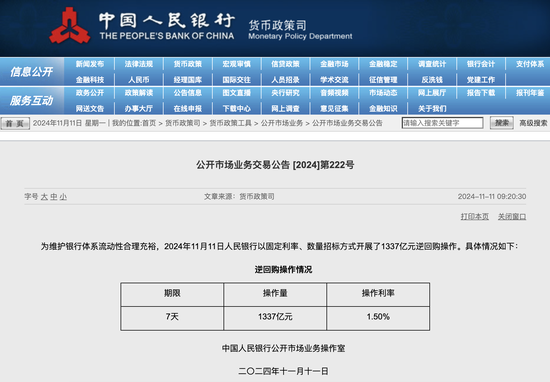Click the People's Bank of China logo

(69, 26)
